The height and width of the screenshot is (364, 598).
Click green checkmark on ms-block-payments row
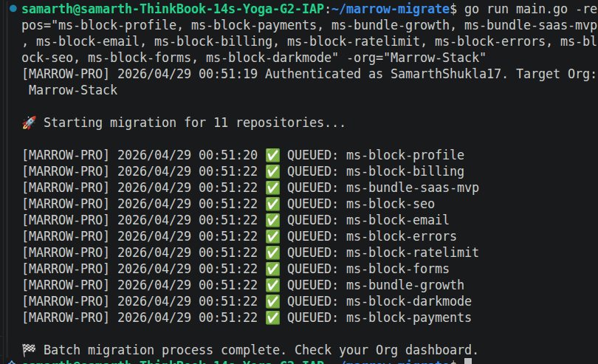pyautogui.click(x=272, y=317)
